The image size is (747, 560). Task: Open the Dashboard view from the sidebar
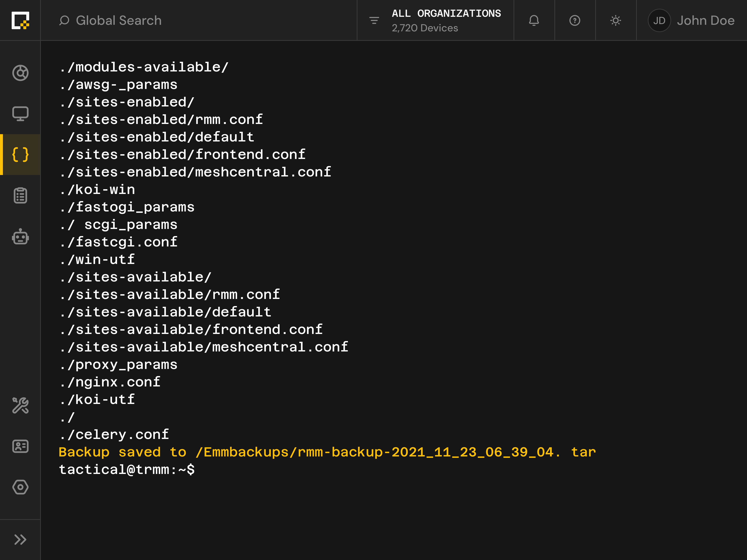(20, 72)
